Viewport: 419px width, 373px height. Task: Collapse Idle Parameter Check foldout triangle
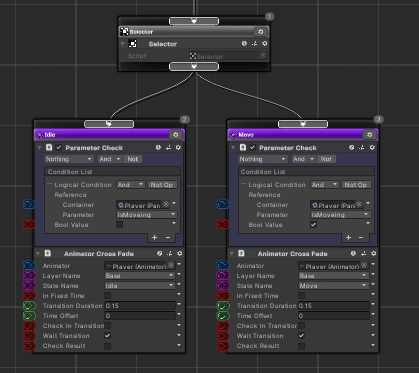[x=39, y=148]
